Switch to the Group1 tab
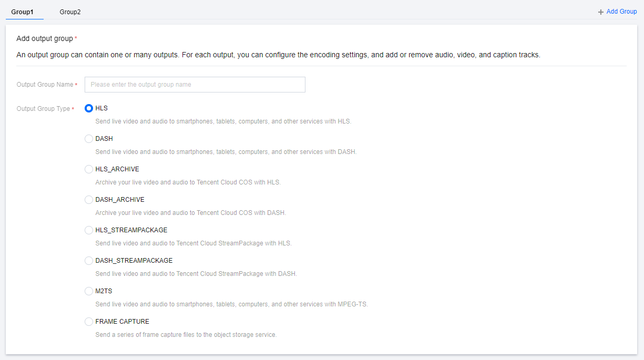Screen dimensions: 644x360 pos(22,12)
